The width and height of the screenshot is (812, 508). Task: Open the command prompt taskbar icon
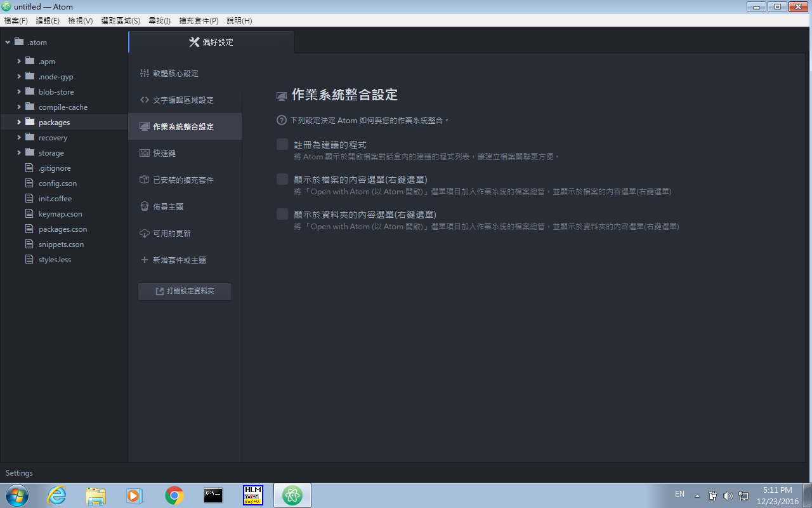213,495
